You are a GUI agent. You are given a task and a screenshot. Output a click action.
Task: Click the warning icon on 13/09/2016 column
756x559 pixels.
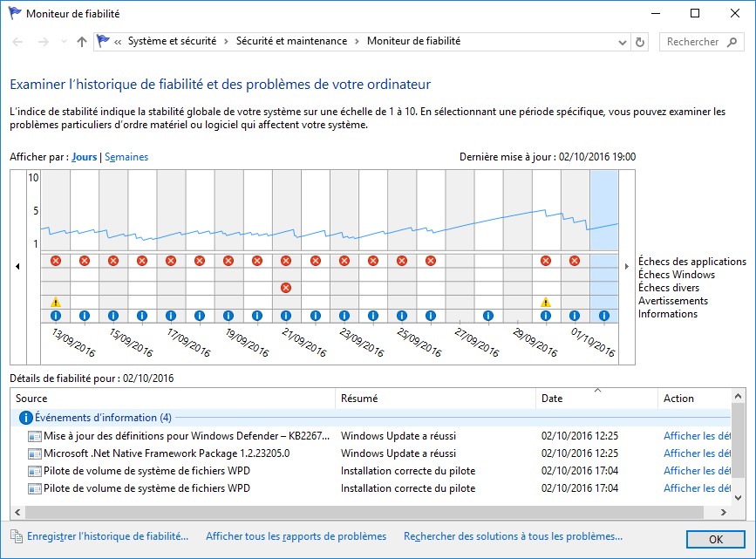[x=56, y=302]
